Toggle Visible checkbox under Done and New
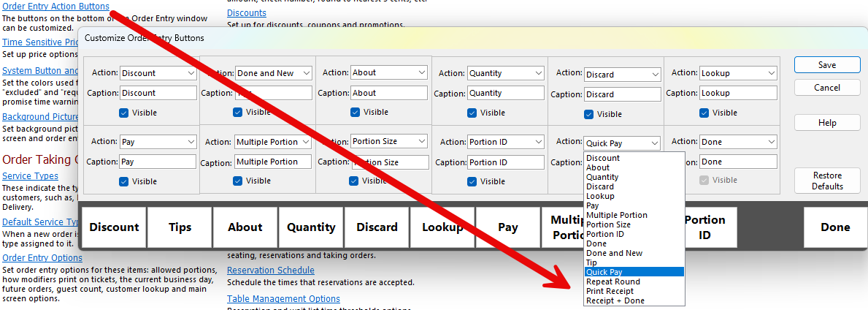 (237, 112)
